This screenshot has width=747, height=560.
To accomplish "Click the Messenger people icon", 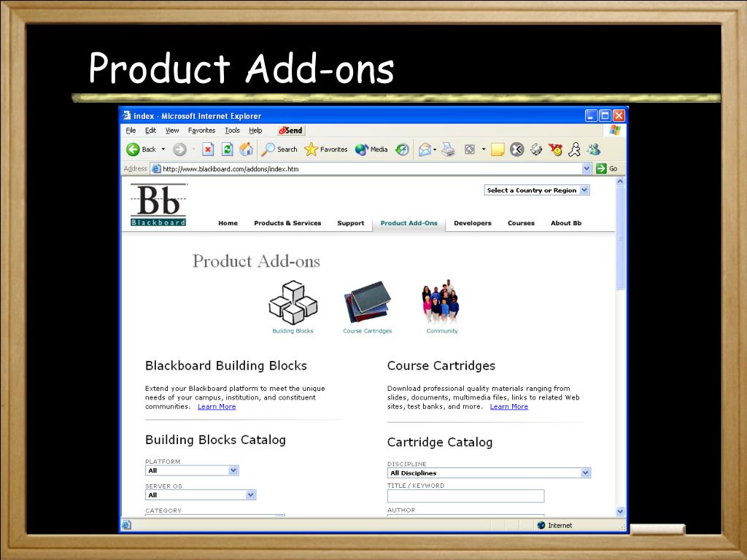I will coord(594,149).
